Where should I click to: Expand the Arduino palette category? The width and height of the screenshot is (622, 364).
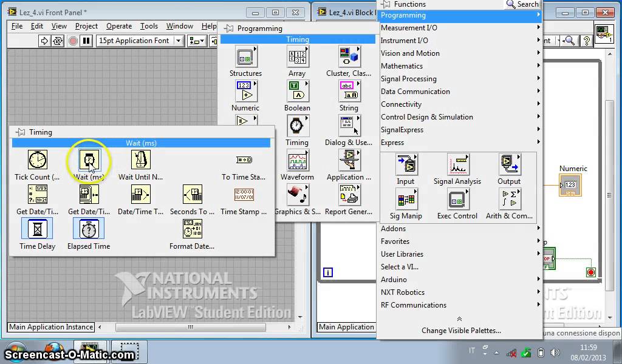point(460,279)
